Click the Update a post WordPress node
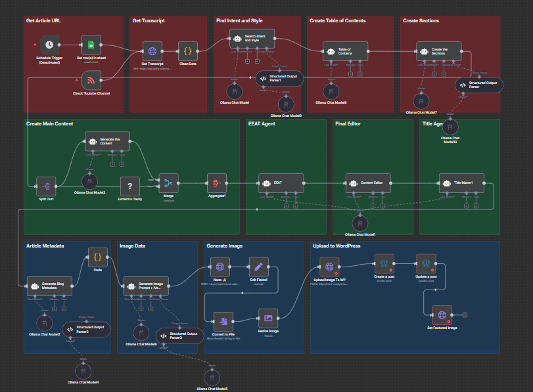Screen dimensions: 533x392 click(x=425, y=265)
